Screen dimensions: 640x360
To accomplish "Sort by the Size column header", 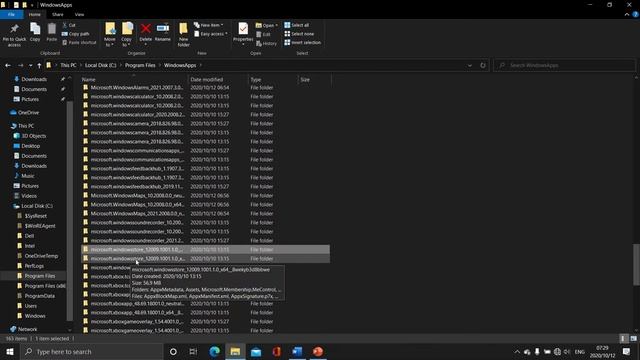I will [x=314, y=80].
